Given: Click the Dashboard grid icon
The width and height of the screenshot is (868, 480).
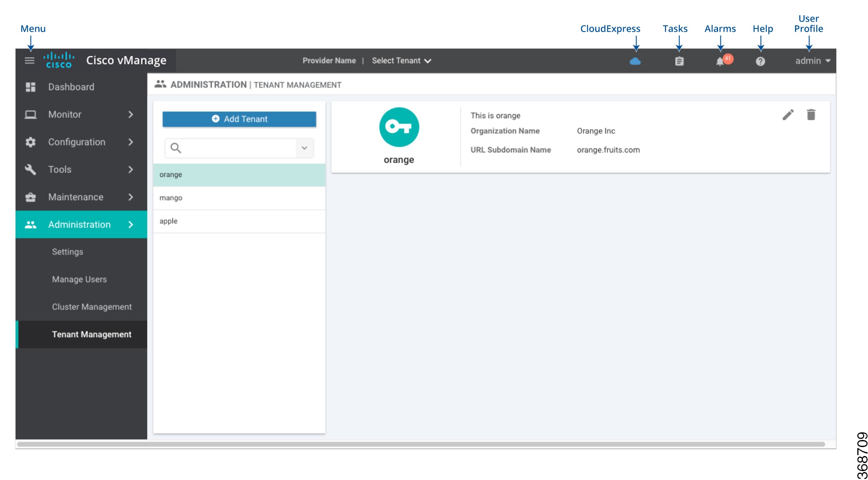Looking at the screenshot, I should pos(30,87).
